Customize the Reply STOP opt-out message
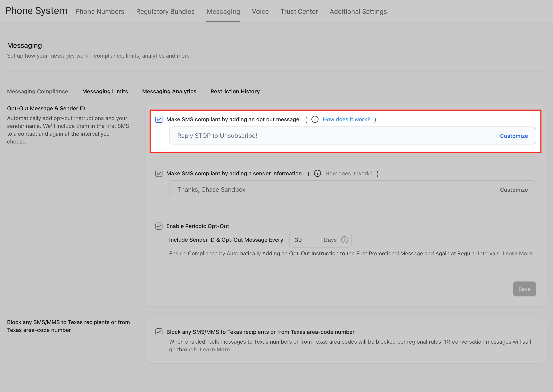This screenshot has width=553, height=392. [514, 136]
